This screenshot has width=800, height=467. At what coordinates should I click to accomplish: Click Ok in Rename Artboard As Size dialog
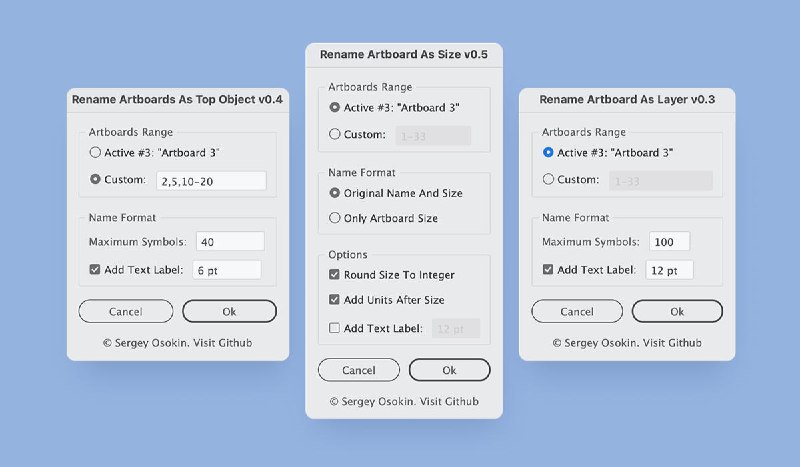pos(449,370)
